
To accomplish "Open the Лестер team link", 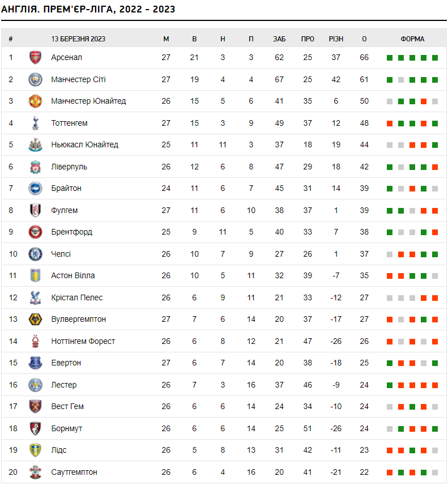I will click(64, 385).
